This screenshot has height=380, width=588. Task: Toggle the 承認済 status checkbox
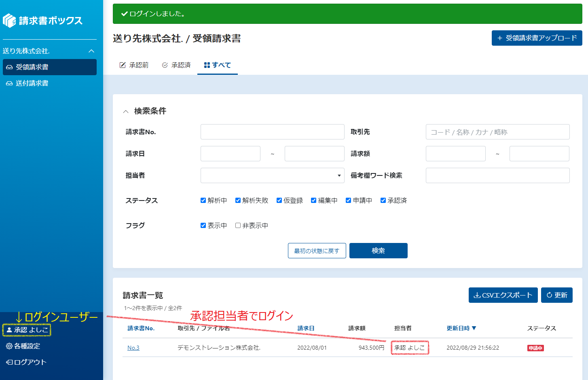tap(383, 201)
